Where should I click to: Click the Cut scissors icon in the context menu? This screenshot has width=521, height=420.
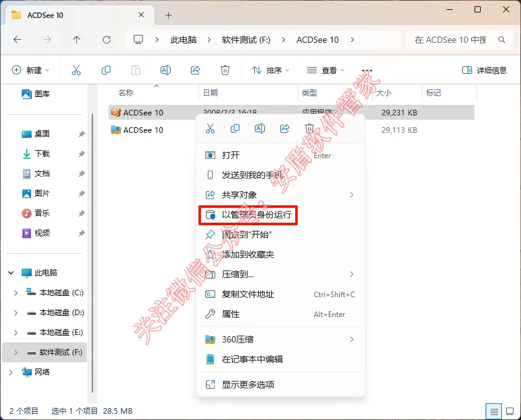210,128
